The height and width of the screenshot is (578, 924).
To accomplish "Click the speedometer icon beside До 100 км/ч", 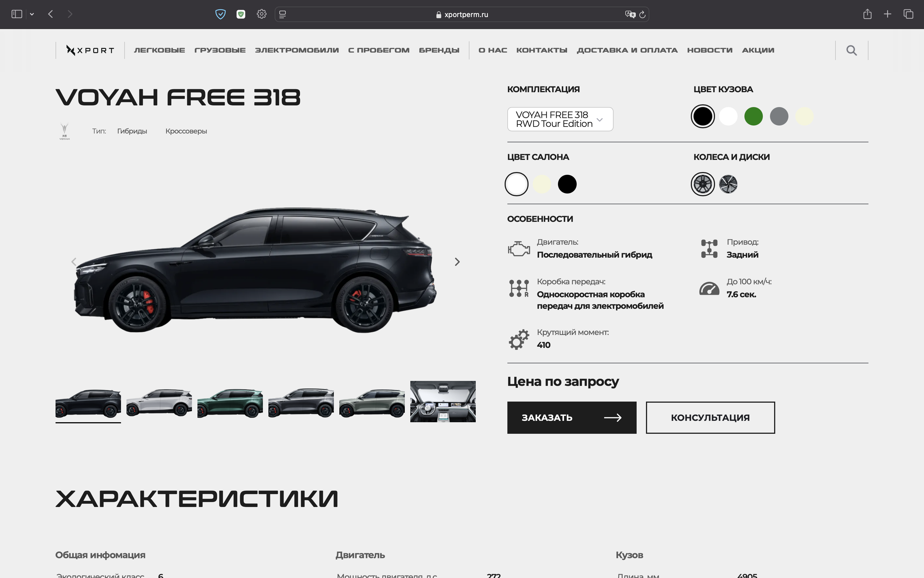I will coord(709,288).
